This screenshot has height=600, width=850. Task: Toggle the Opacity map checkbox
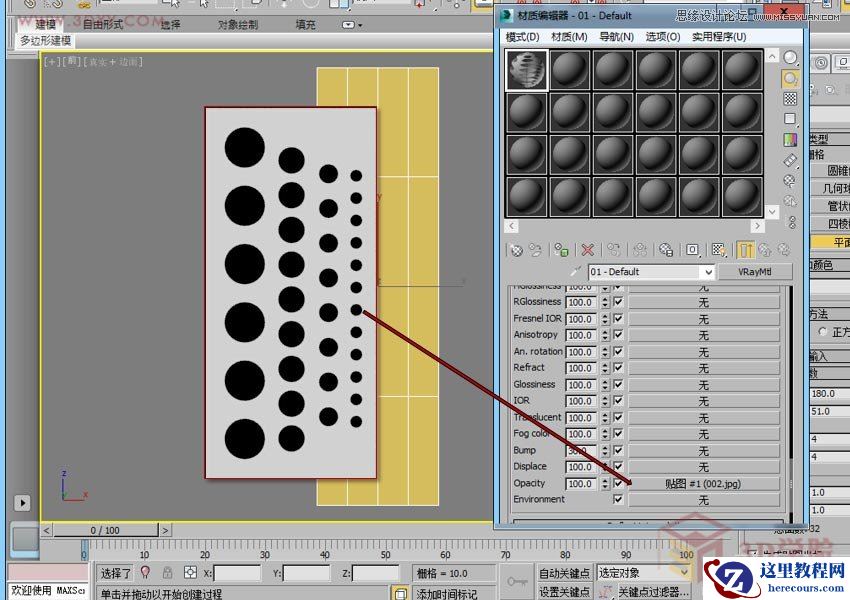pos(617,483)
